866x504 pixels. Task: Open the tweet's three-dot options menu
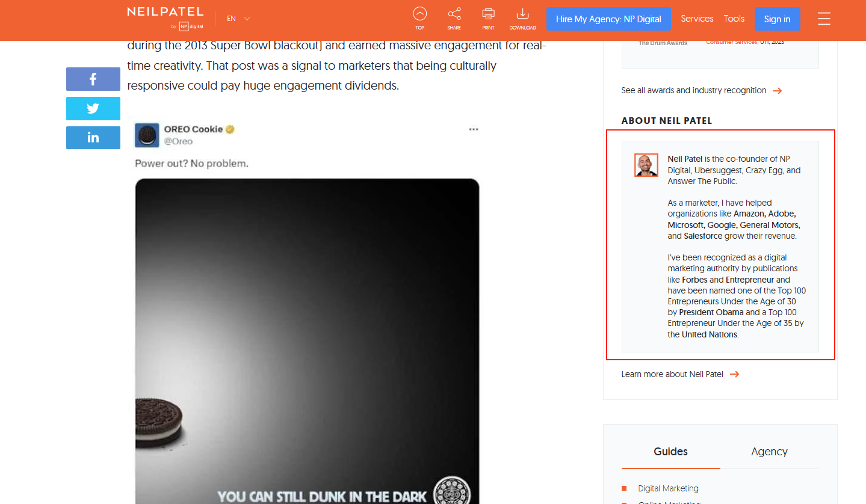point(474,129)
